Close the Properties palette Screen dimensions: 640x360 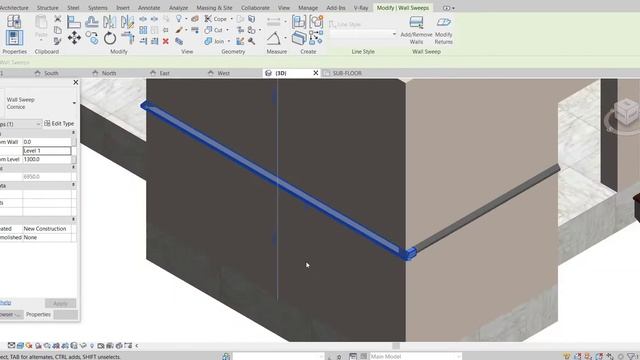(76, 82)
